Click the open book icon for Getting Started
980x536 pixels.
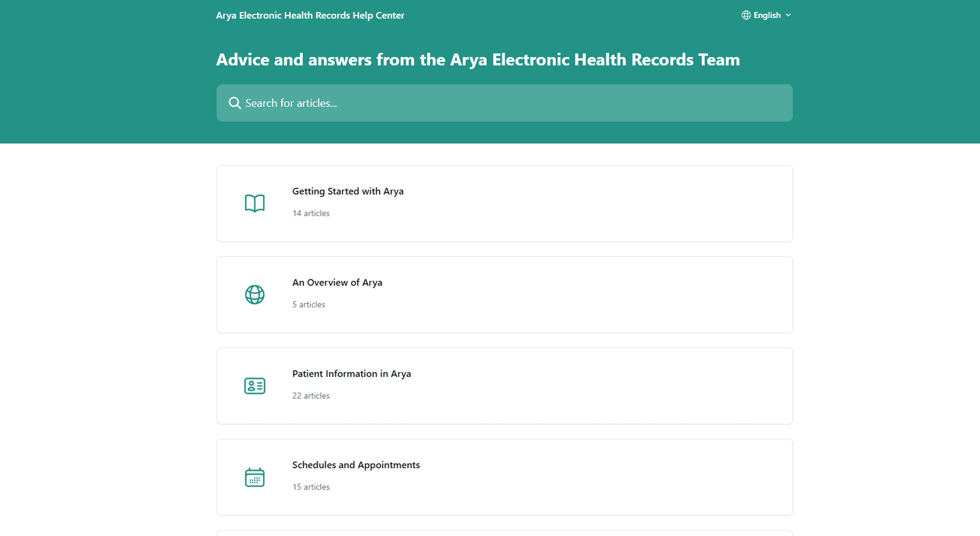pyautogui.click(x=255, y=203)
